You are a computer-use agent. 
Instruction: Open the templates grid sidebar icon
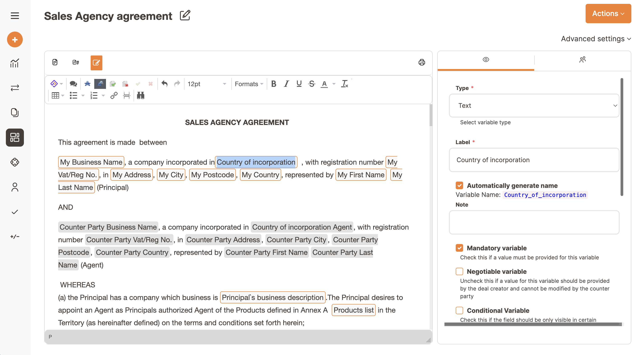(15, 138)
